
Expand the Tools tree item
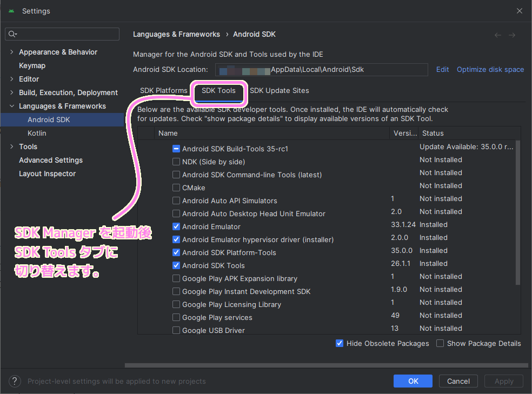(11, 146)
